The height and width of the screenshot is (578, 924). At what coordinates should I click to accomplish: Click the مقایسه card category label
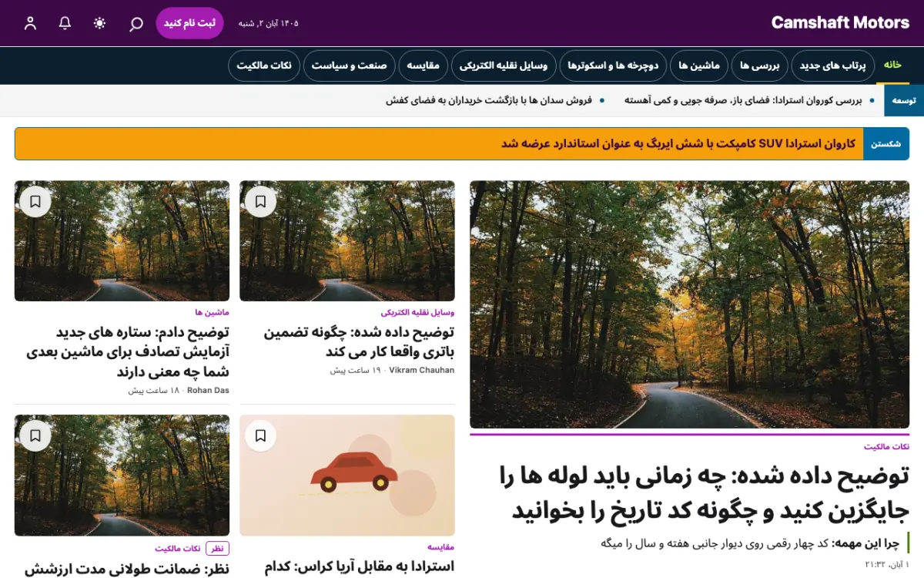point(440,547)
